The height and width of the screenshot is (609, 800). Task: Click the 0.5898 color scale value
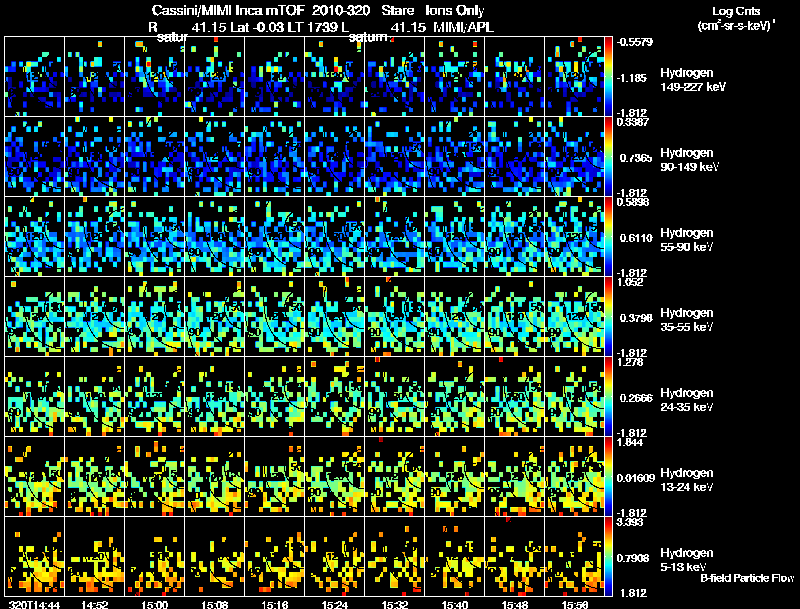coord(632,202)
